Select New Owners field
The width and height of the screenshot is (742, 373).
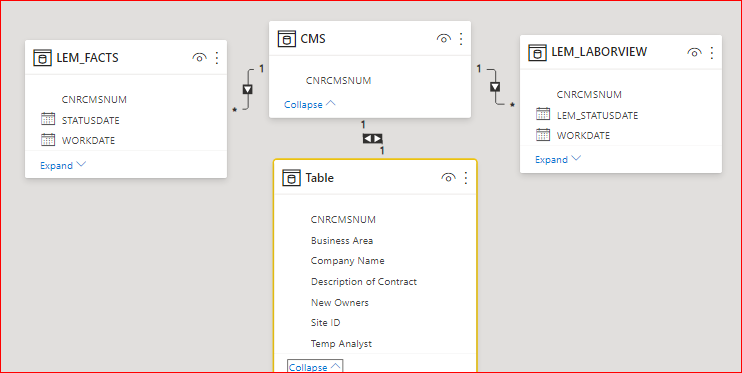[339, 302]
